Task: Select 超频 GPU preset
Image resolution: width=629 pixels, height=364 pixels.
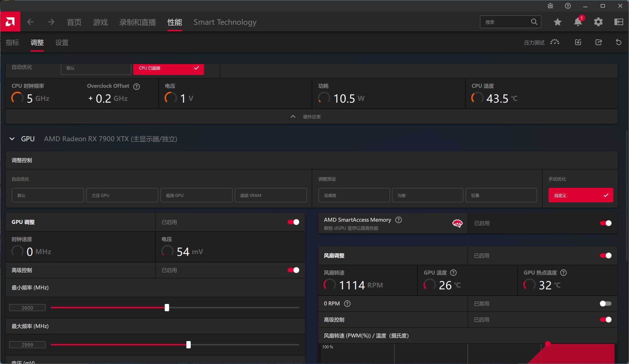Action: pos(196,195)
